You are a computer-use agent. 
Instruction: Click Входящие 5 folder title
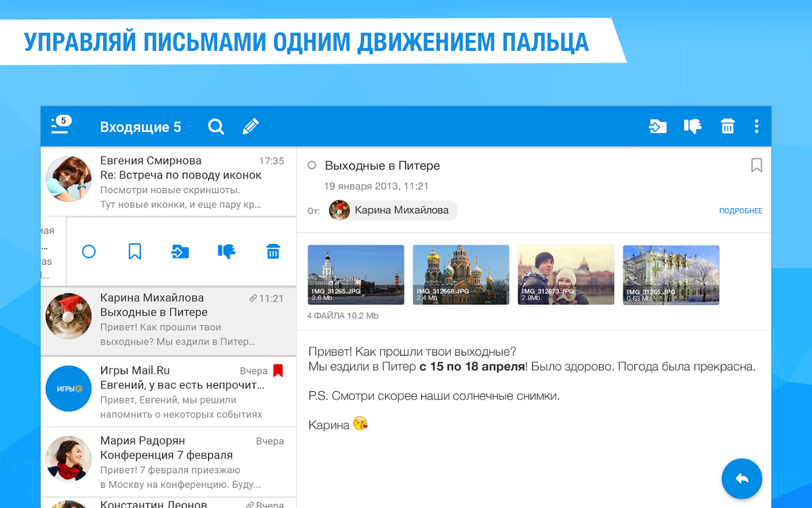tap(140, 127)
